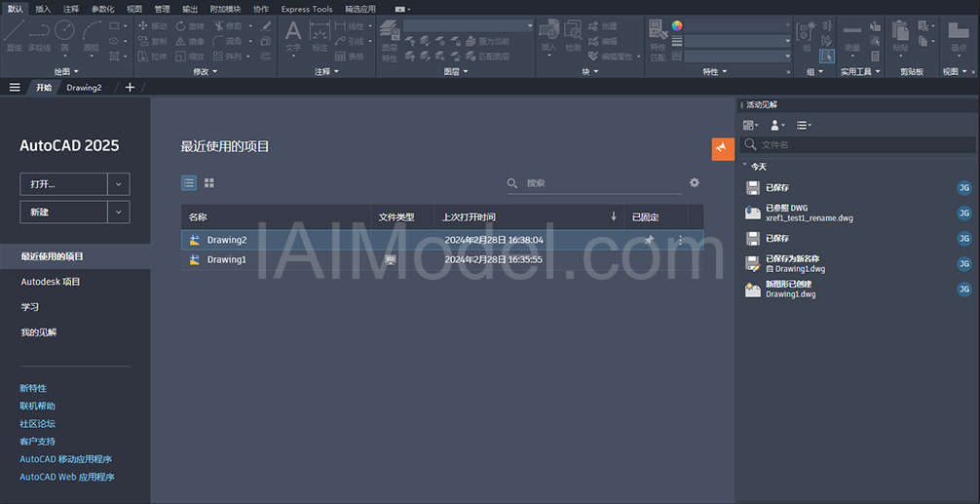Click the 表格 (Table) tool
The image size is (980, 504).
[350, 57]
